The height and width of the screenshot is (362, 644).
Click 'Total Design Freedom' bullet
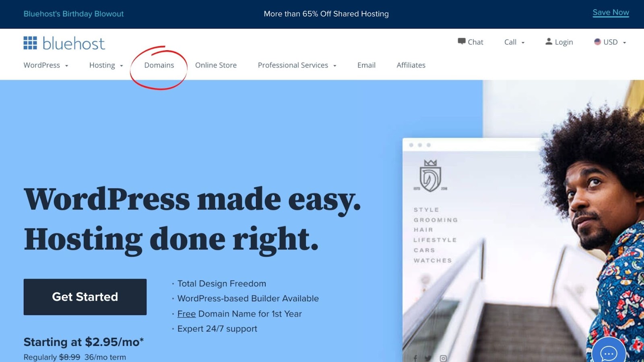[x=222, y=284]
